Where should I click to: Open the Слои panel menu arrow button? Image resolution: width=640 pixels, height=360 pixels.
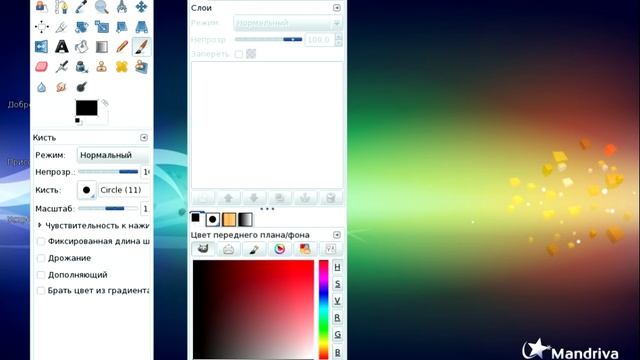coord(337,8)
